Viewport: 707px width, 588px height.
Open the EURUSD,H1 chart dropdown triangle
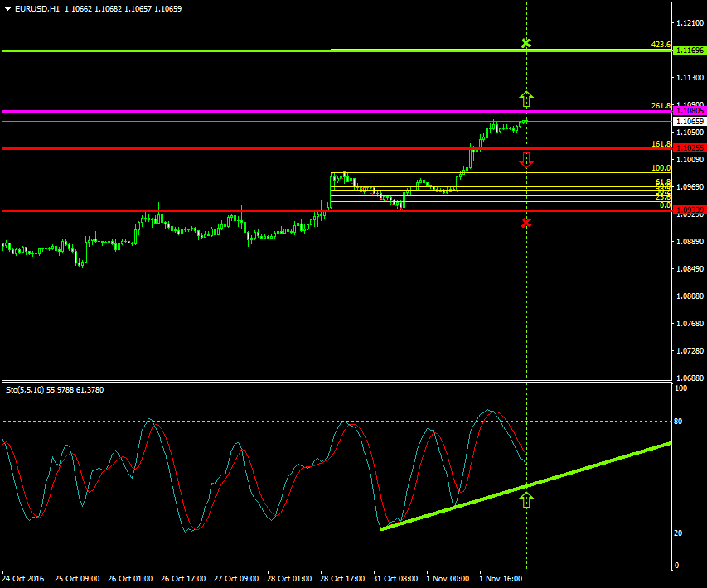8,9
